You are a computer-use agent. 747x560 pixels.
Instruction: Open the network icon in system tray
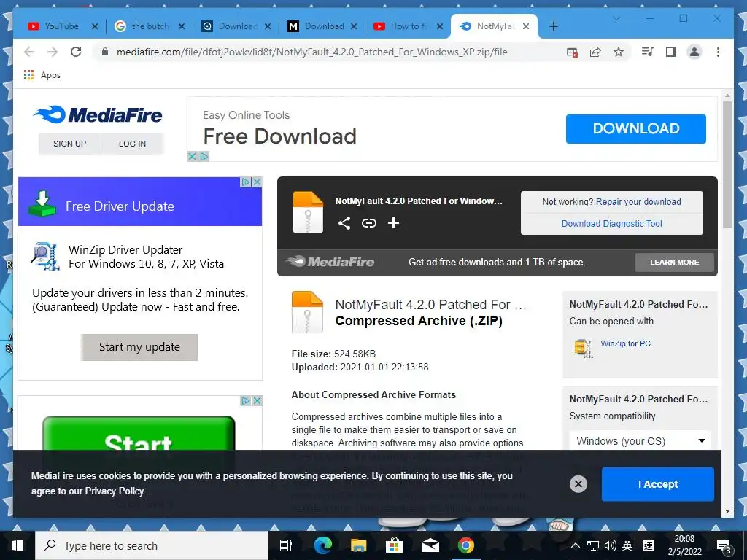592,545
